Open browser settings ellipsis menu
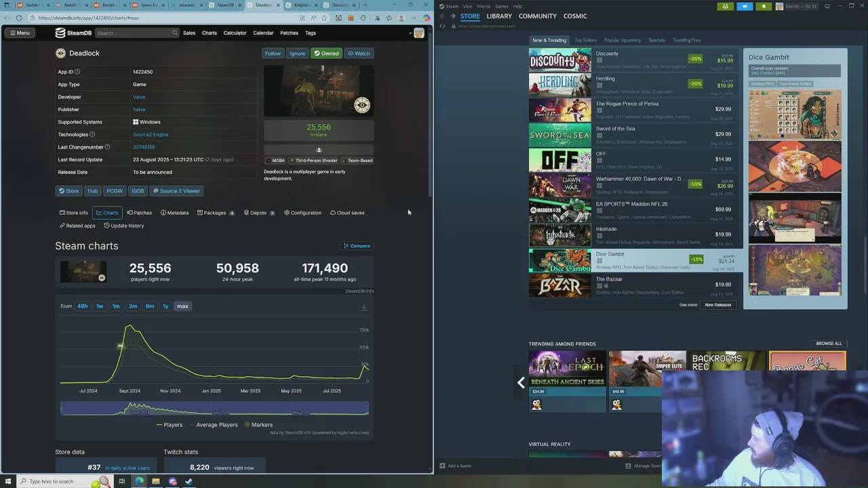This screenshot has width=868, height=488. pos(413,18)
